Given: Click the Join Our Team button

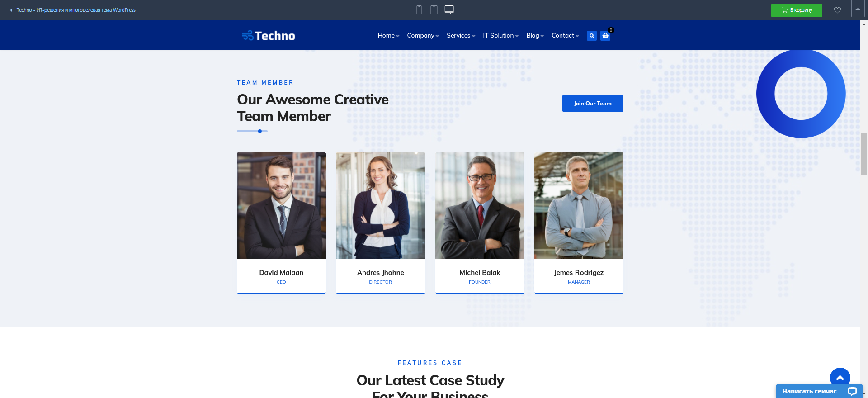Looking at the screenshot, I should pos(593,103).
